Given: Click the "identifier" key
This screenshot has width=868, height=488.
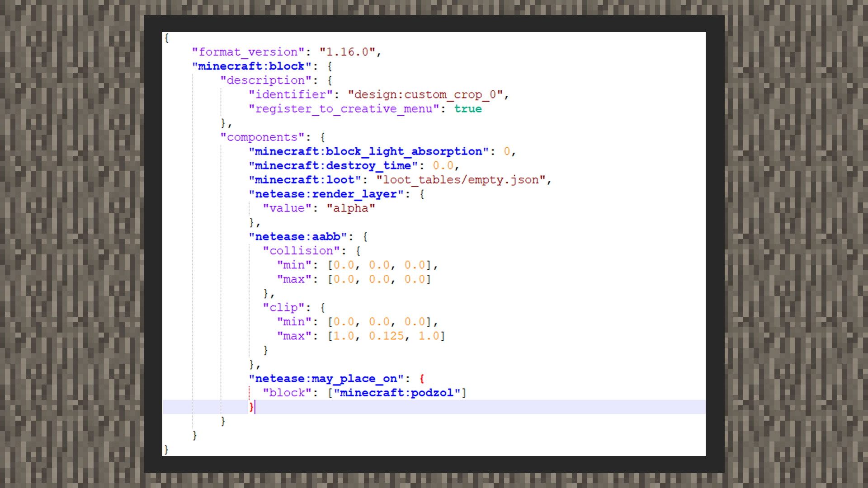Looking at the screenshot, I should click(x=291, y=95).
